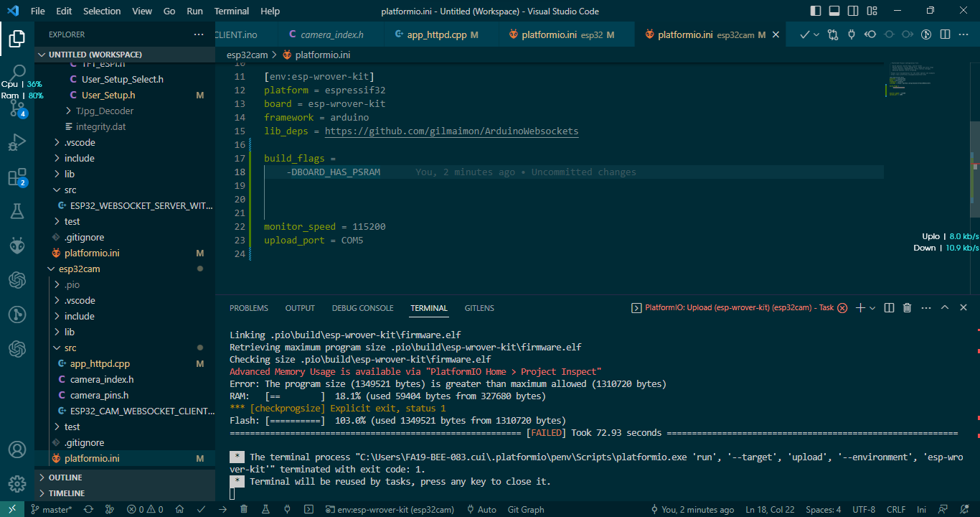The image size is (980, 517).
Task: Click Synchronize Changes icon in status bar
Action: pos(88,509)
